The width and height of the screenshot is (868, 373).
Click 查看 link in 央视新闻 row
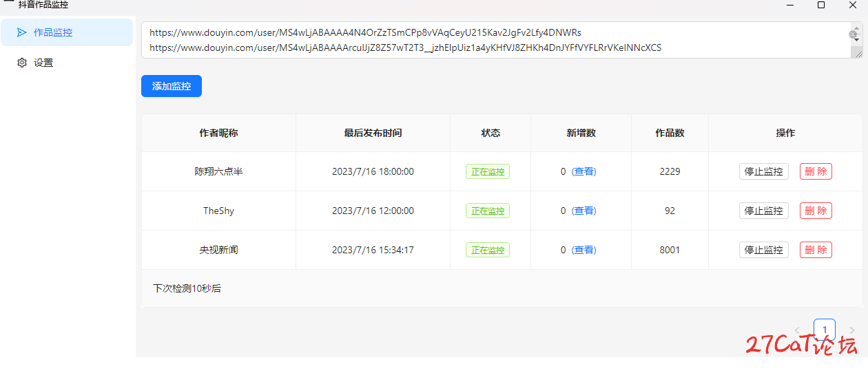pos(584,250)
